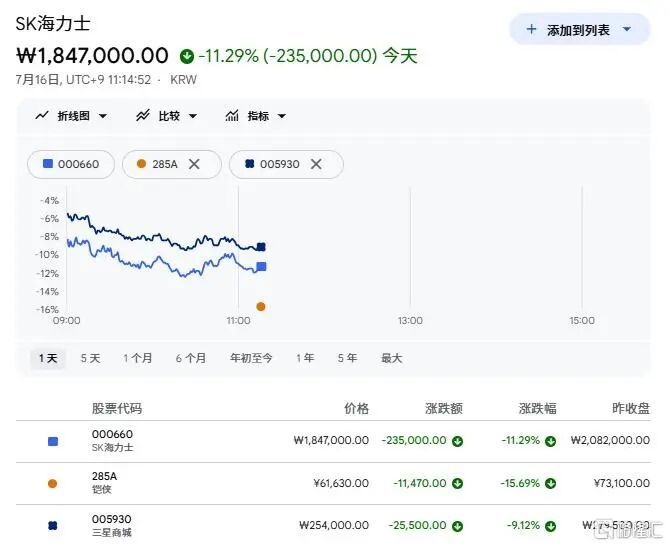669x546 pixels.
Task: Click the dark blue swatch in 005930 chip
Action: [x=250, y=164]
